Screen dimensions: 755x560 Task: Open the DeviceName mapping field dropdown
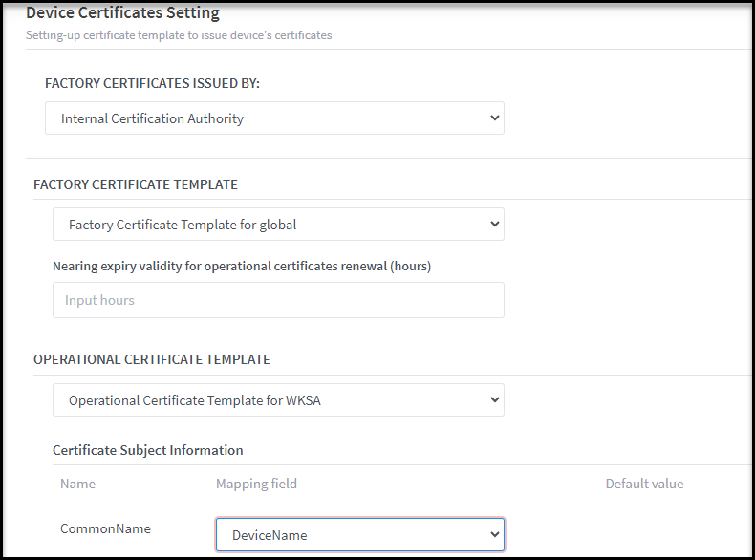click(x=358, y=535)
